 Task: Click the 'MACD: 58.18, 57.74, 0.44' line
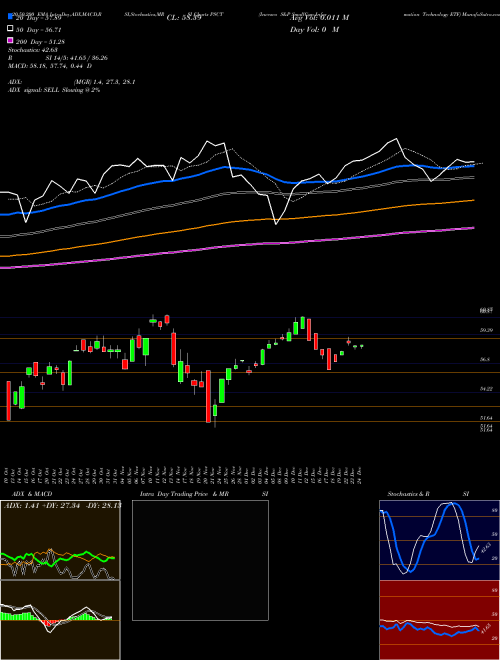coord(50,66)
